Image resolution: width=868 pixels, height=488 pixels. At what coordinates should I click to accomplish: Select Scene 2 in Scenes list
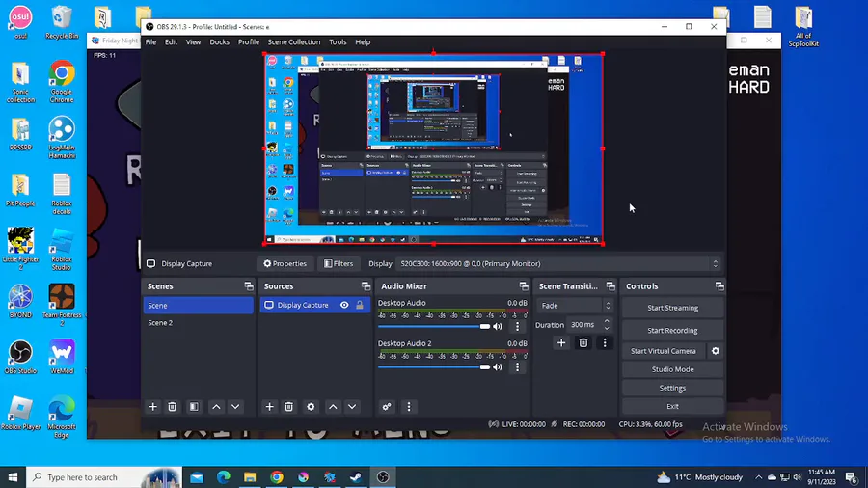tap(198, 322)
